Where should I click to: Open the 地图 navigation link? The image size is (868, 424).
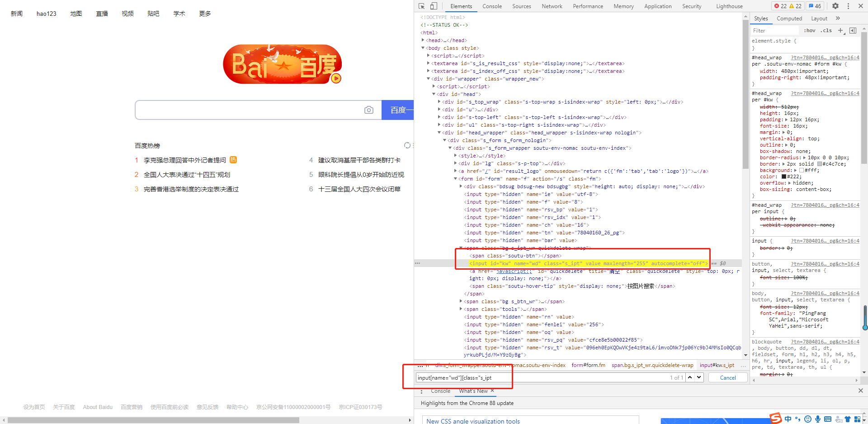(76, 14)
